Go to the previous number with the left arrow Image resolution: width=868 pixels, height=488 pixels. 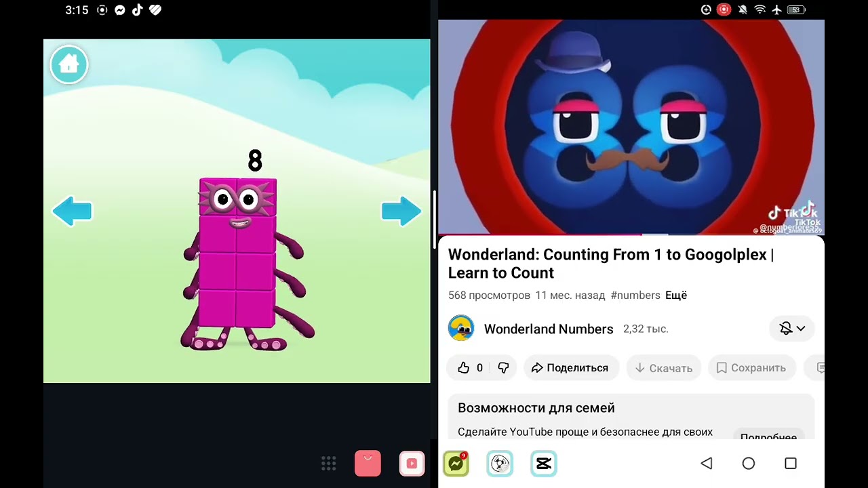[72, 211]
